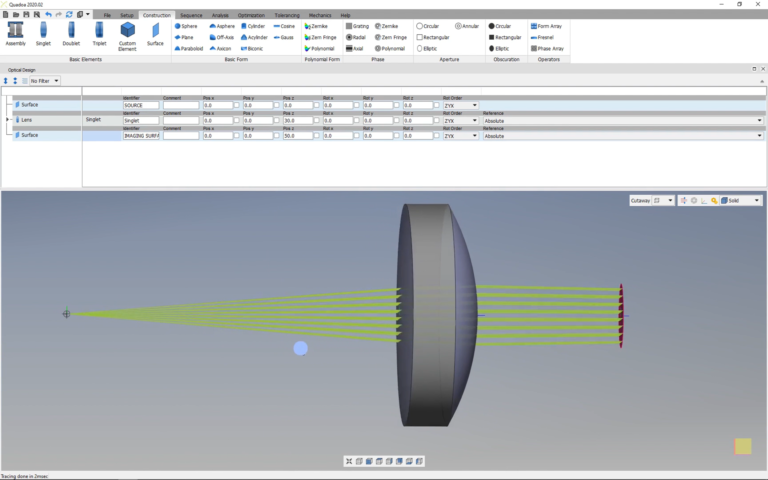Choose Sphere basic form
Screen dimensions: 768x480
click(x=186, y=26)
